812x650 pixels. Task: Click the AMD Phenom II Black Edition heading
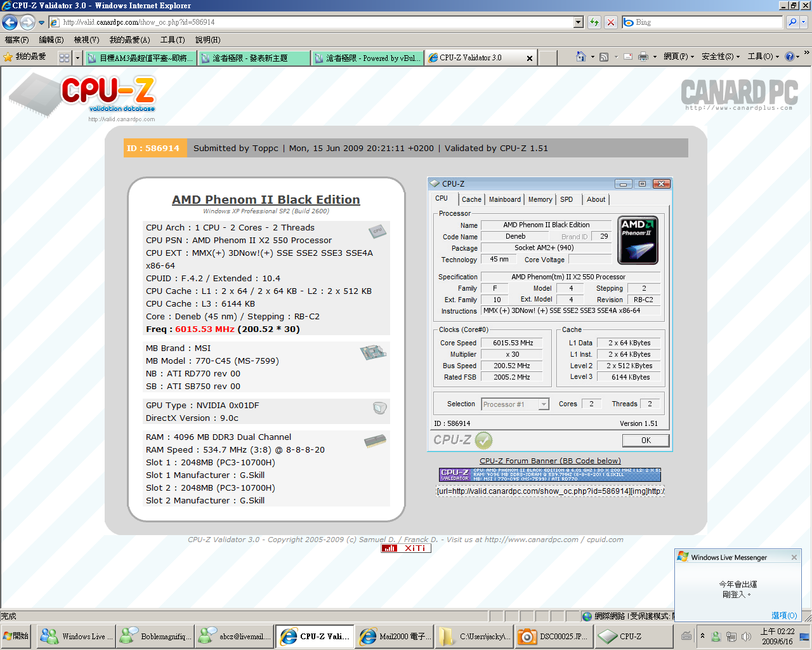pos(266,199)
